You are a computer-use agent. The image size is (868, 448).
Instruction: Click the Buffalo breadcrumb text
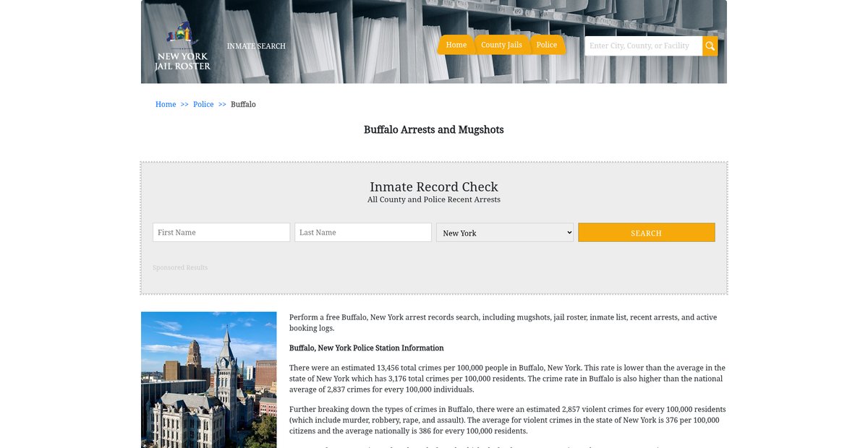(243, 104)
